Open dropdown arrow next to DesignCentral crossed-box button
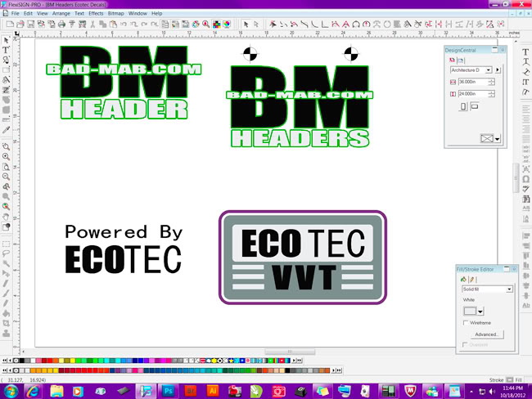 click(498, 139)
